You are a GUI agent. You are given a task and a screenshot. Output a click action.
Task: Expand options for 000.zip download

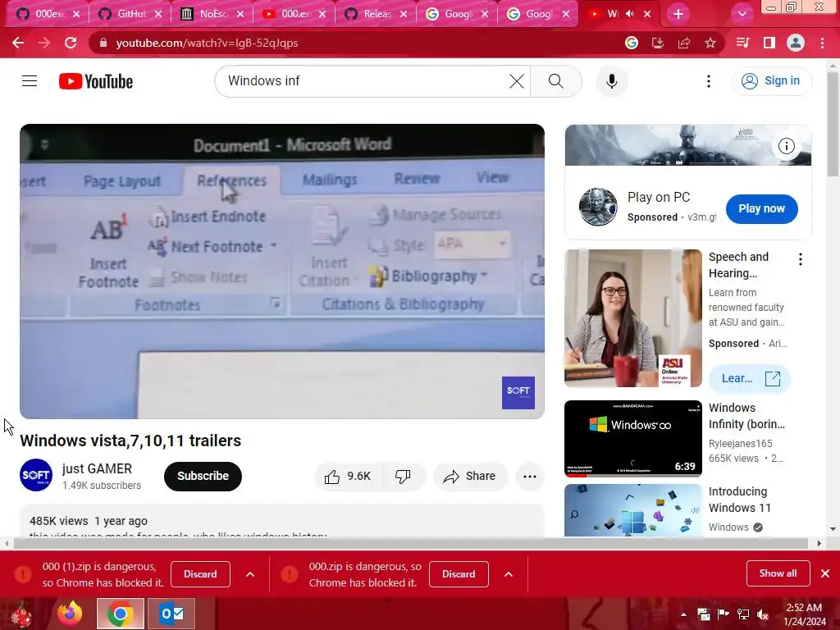pos(509,574)
